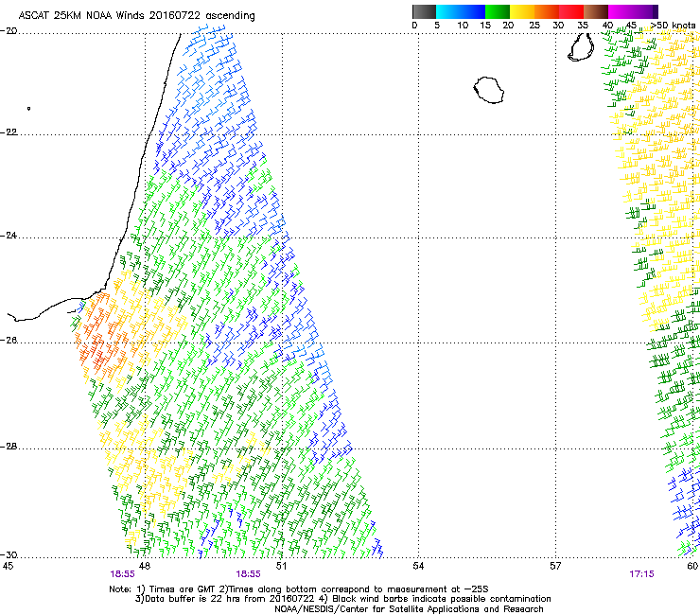700x615 pixels.
Task: Click the title 'ASCAT 25KM NOAA Winds 20160722 ascending'
Action: tap(136, 16)
